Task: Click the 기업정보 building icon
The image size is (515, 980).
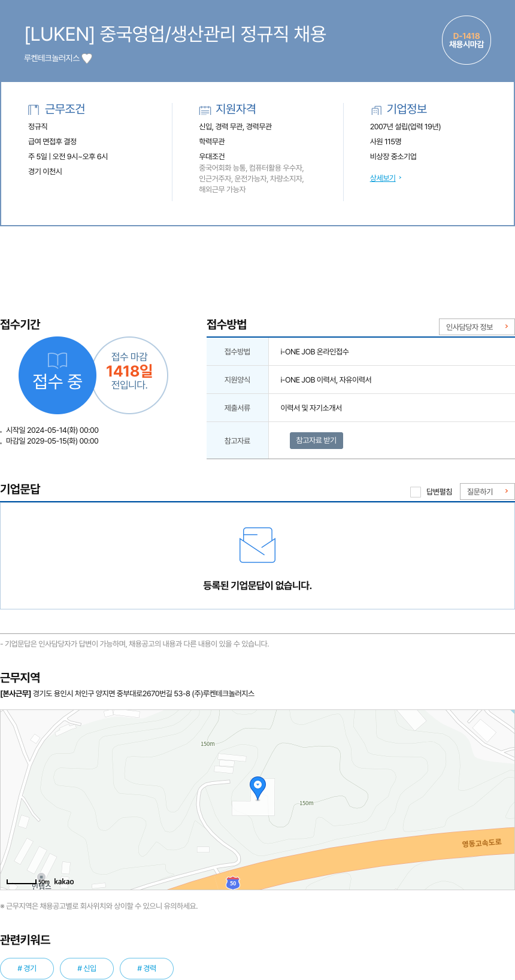Action: 376,110
